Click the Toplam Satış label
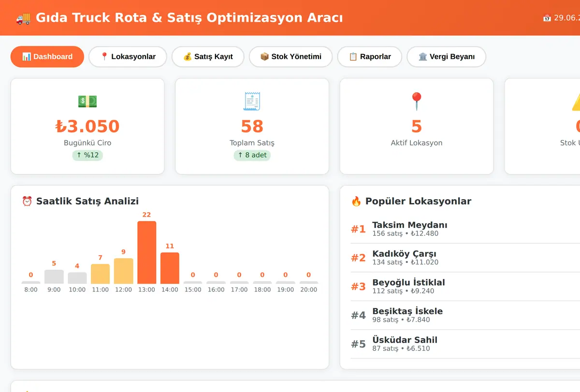 point(252,143)
